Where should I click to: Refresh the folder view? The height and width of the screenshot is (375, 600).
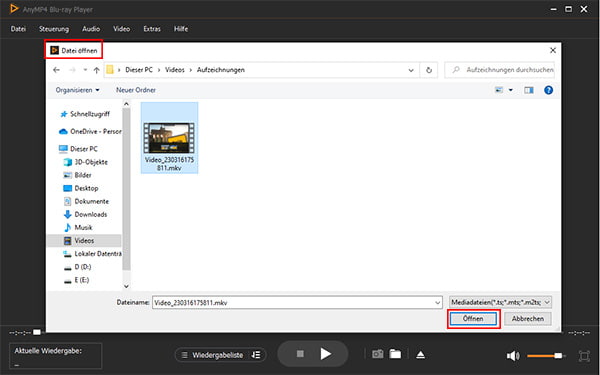429,70
